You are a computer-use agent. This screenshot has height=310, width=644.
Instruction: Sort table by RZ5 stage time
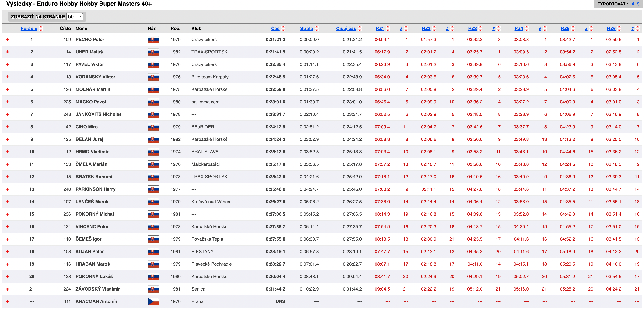click(x=565, y=29)
